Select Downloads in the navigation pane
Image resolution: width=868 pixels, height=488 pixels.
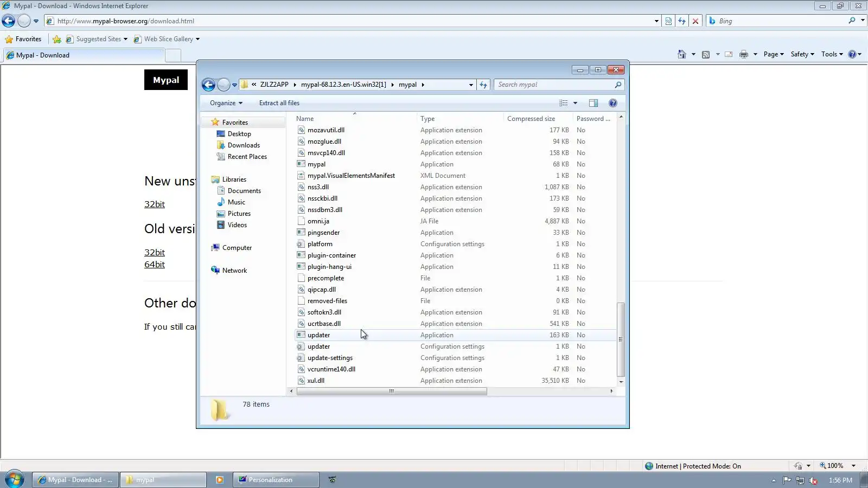point(244,145)
